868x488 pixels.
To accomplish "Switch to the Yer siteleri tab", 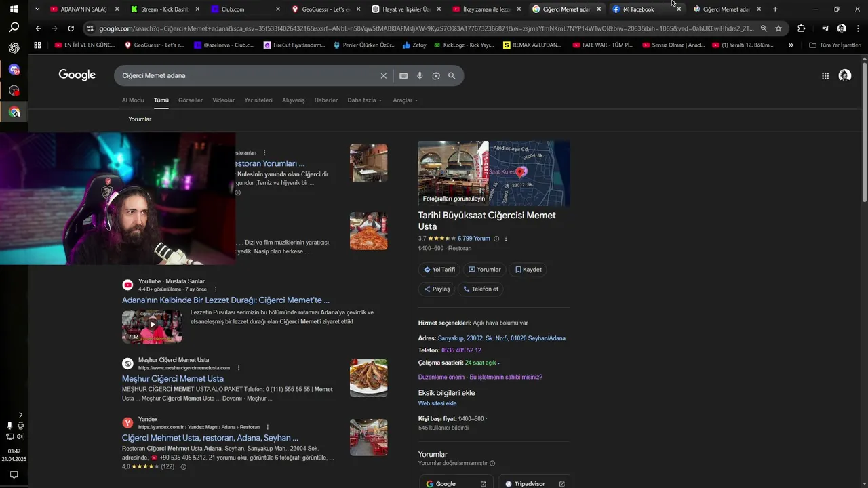I will click(258, 100).
